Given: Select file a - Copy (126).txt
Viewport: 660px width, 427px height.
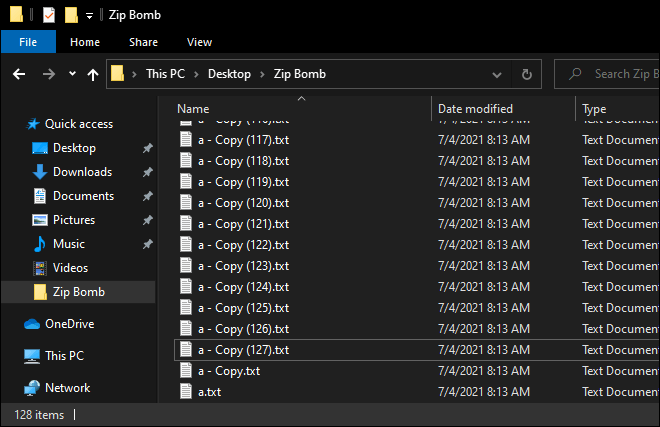Looking at the screenshot, I should pos(244,329).
